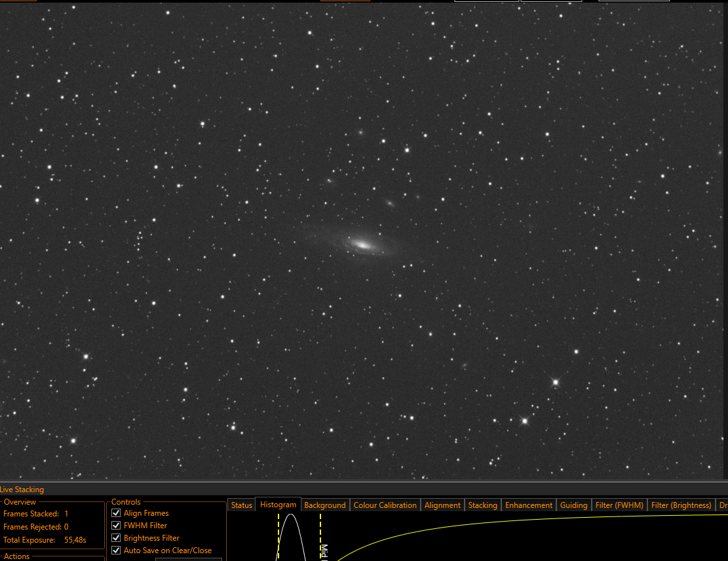Go to the Enhancement tab
728x561 pixels.
(529, 505)
